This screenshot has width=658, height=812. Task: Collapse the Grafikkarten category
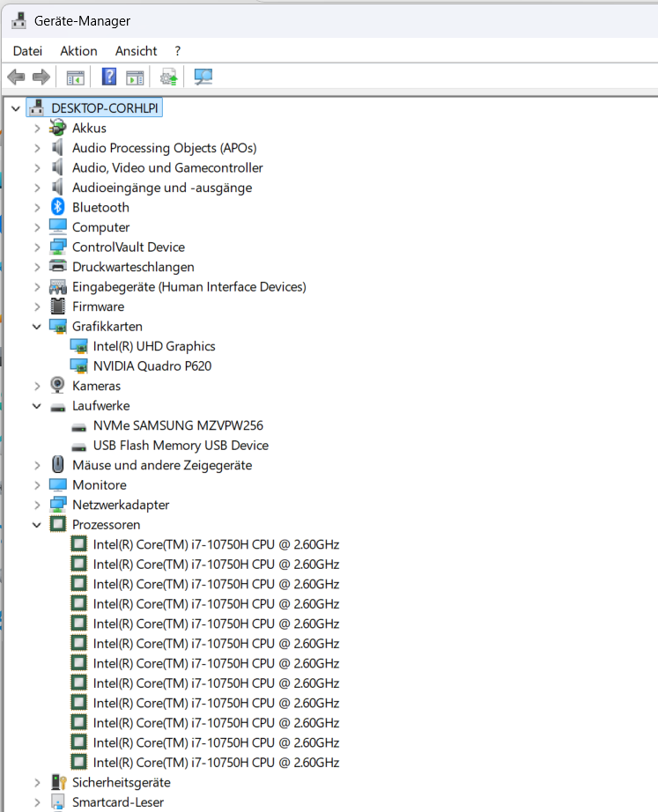[x=37, y=326]
